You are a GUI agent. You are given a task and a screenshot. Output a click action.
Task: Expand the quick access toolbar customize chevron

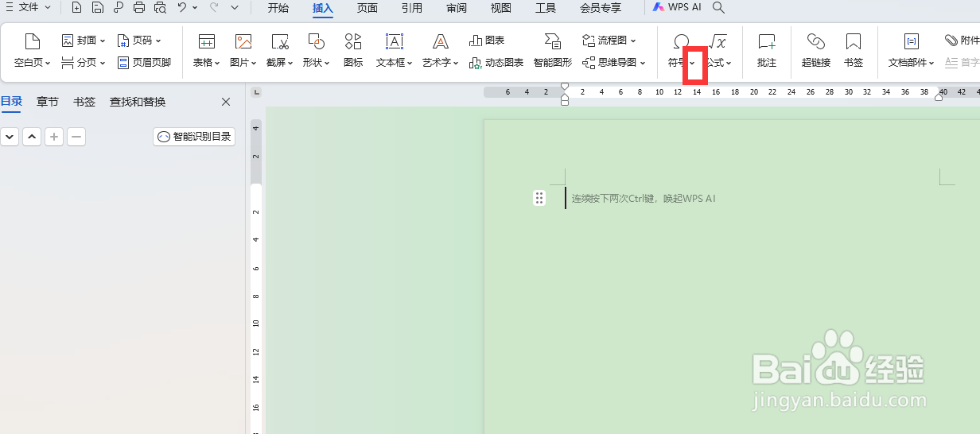point(235,8)
